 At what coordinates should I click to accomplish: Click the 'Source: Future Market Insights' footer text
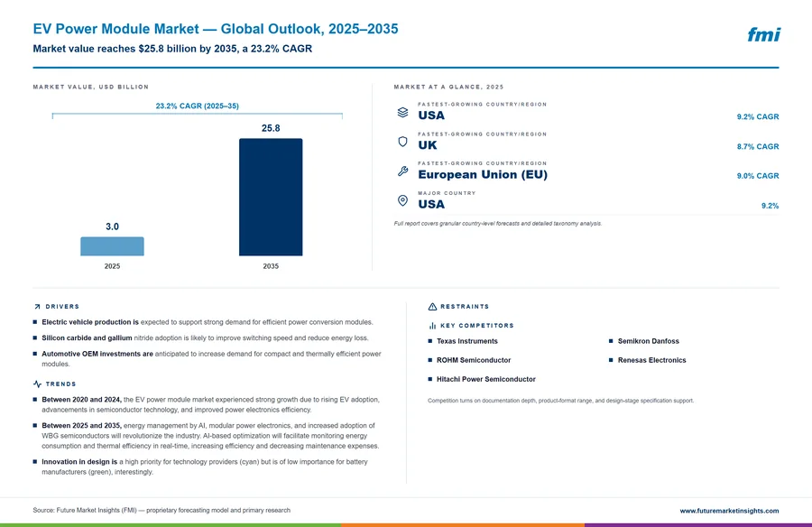tap(161, 511)
